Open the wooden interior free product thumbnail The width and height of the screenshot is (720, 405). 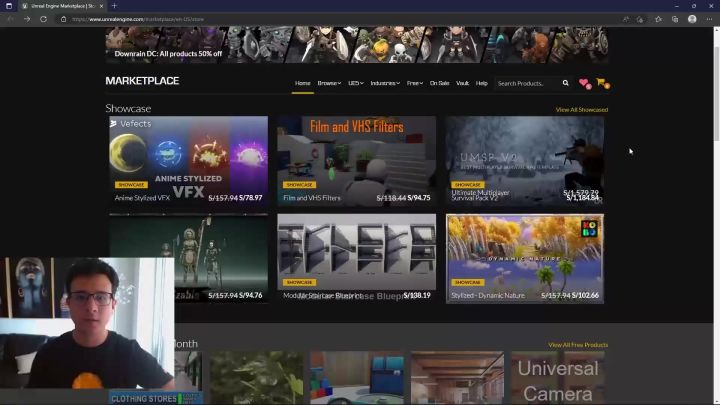pos(457,378)
